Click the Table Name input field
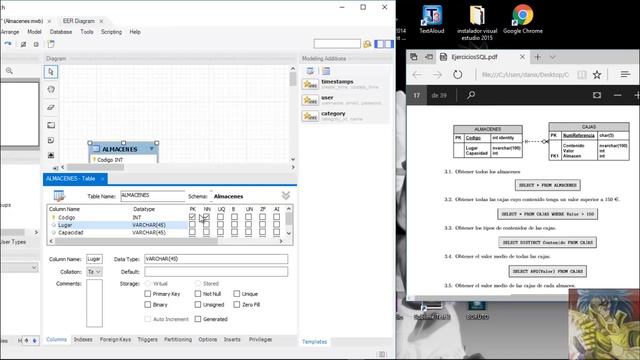Screen dimensions: 640x360 pos(153,196)
